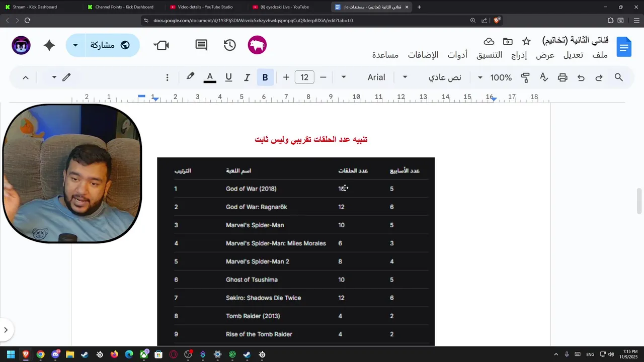Click the God of War (2018) cell
The height and width of the screenshot is (362, 644).
pyautogui.click(x=251, y=189)
